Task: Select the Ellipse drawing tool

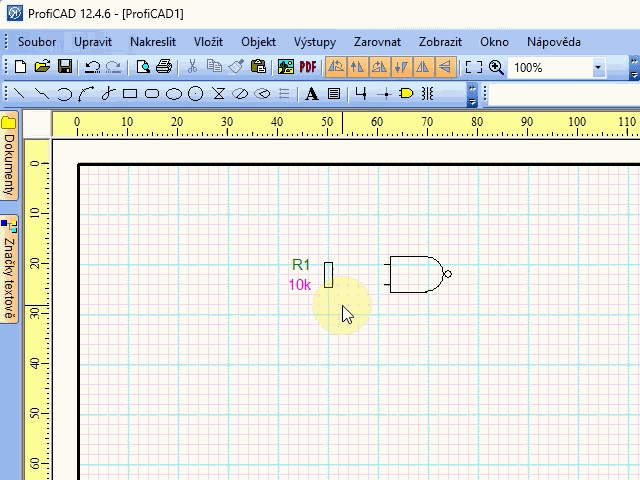Action: click(x=174, y=94)
